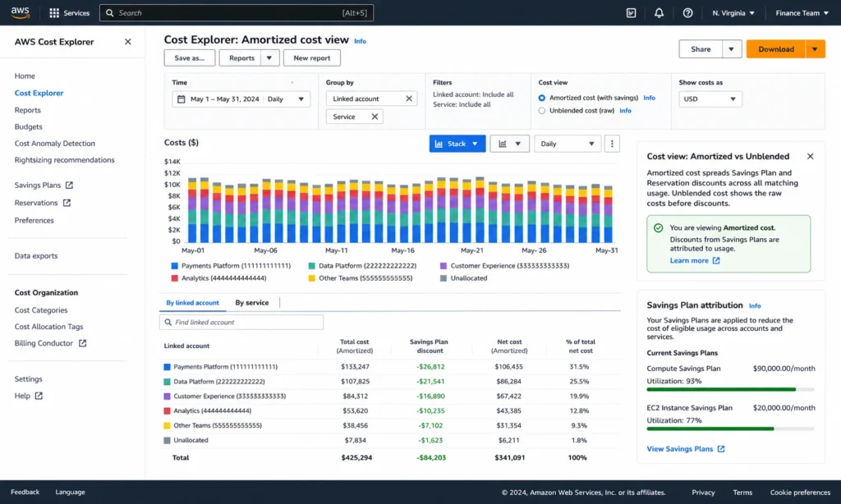
Task: Click the Save as... button
Action: pyautogui.click(x=190, y=58)
